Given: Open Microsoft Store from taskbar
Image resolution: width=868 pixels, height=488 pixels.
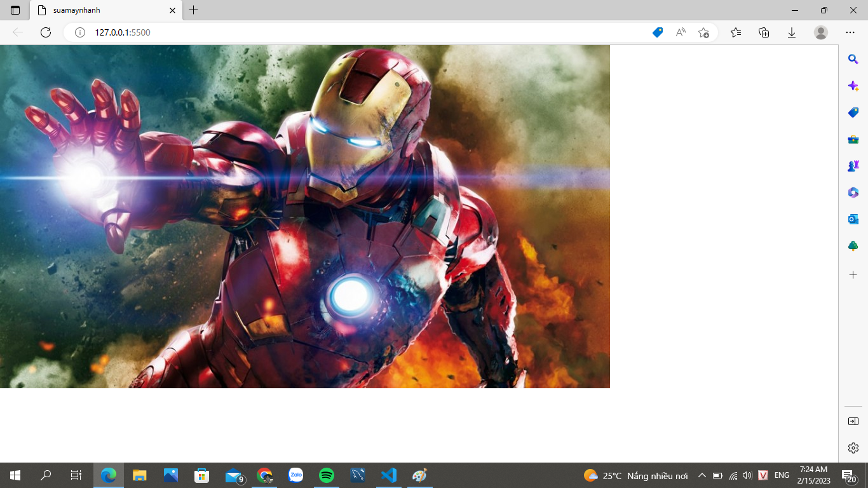Looking at the screenshot, I should (202, 475).
